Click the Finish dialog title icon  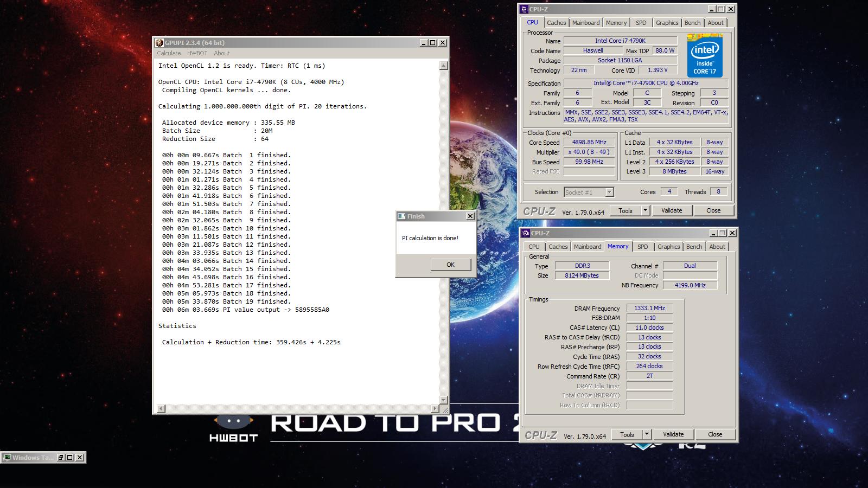point(401,216)
